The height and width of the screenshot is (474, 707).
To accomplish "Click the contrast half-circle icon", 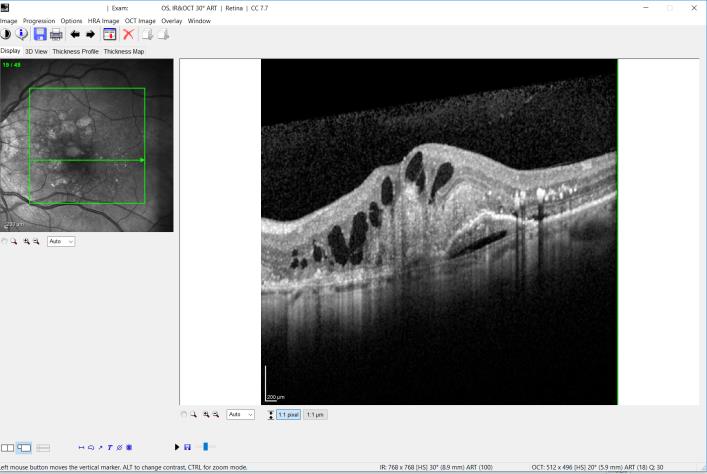I will click(x=6, y=34).
